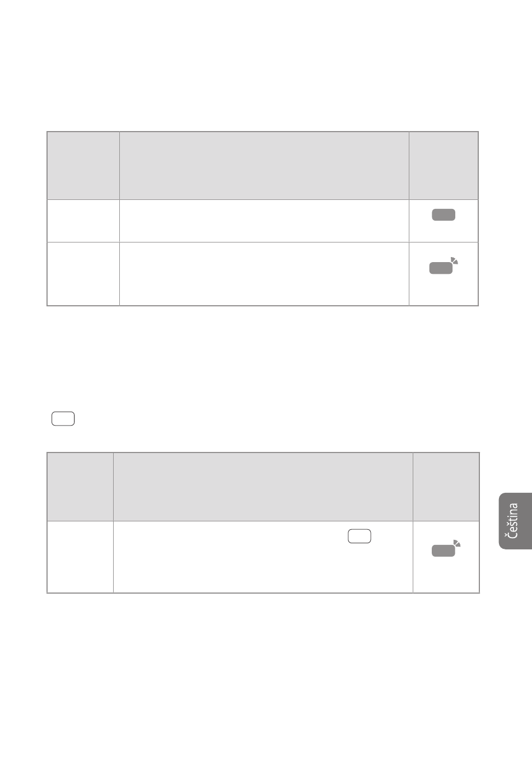Select the lower table's right header cell

point(446,487)
